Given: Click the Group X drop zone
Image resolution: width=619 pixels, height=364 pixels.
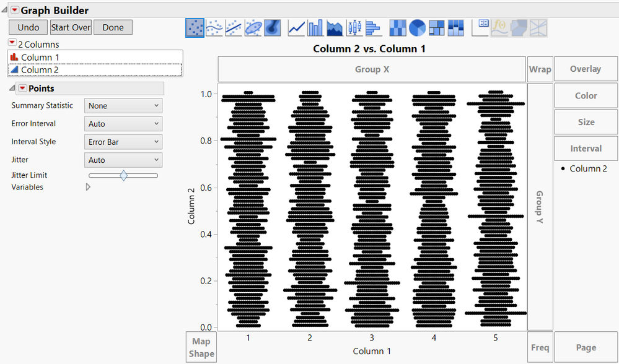Looking at the screenshot, I should coord(372,69).
